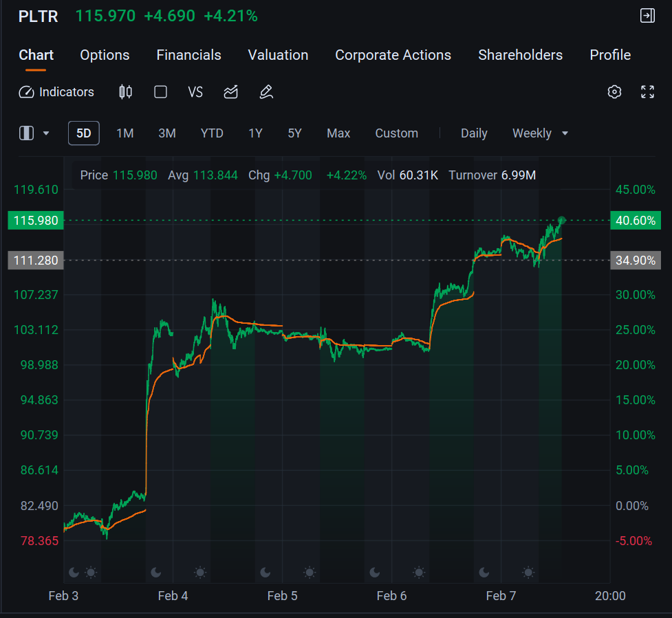
Task: Click the collapse panel arrow icon
Action: (x=647, y=16)
